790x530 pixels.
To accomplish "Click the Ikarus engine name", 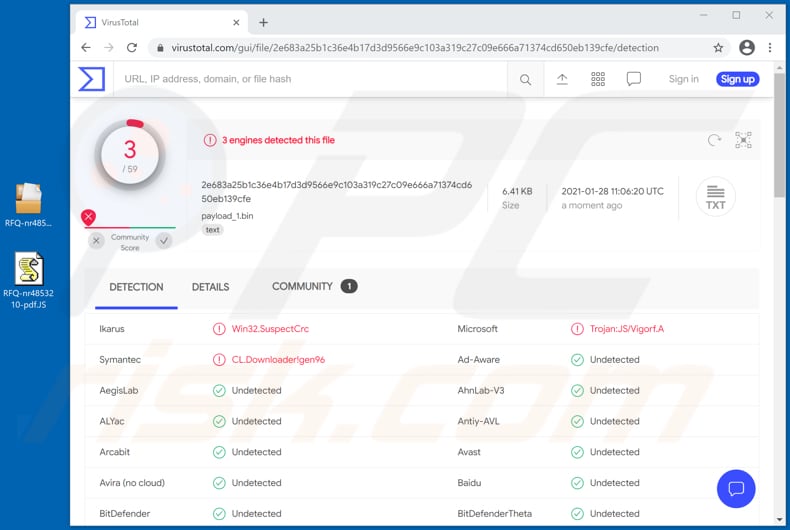I will click(112, 329).
